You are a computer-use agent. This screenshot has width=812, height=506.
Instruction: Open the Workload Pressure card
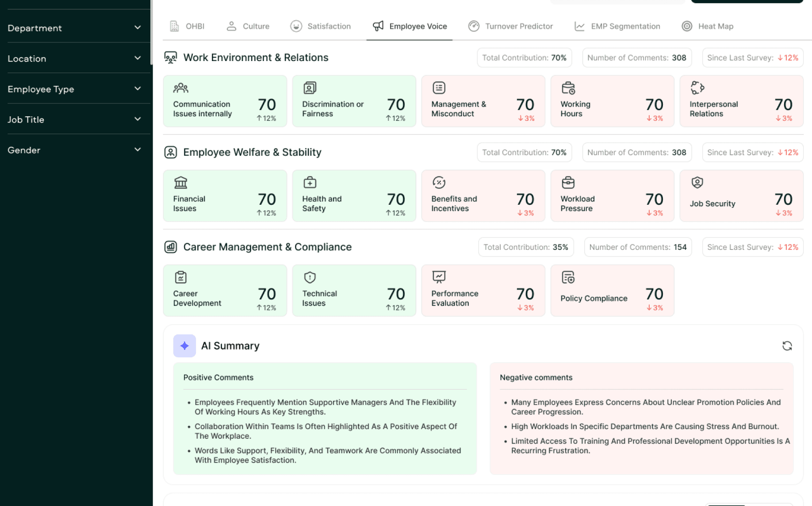(x=612, y=196)
